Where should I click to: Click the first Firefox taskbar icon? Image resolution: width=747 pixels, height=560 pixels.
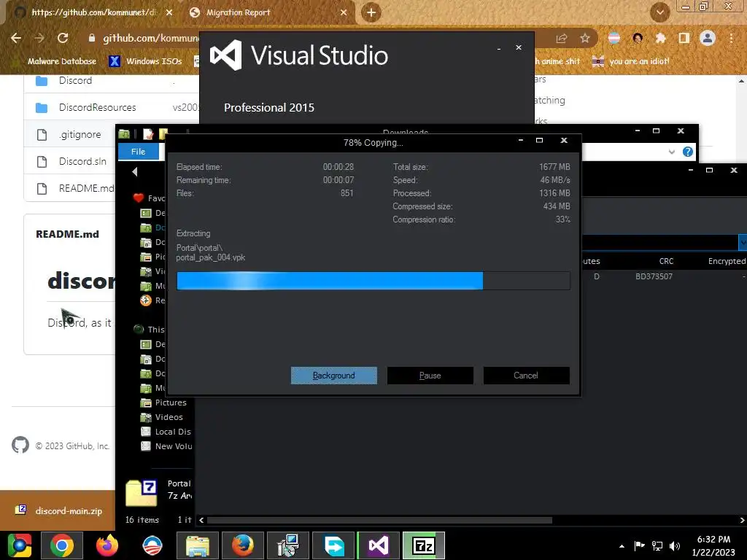(107, 545)
